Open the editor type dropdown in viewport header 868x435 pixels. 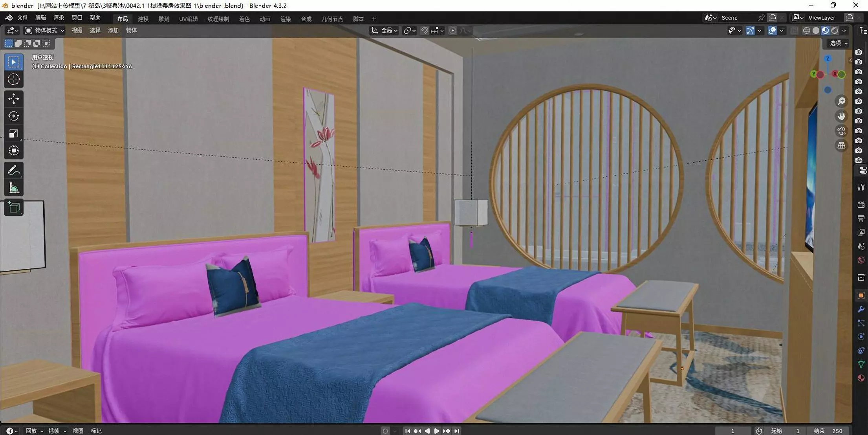pos(12,31)
